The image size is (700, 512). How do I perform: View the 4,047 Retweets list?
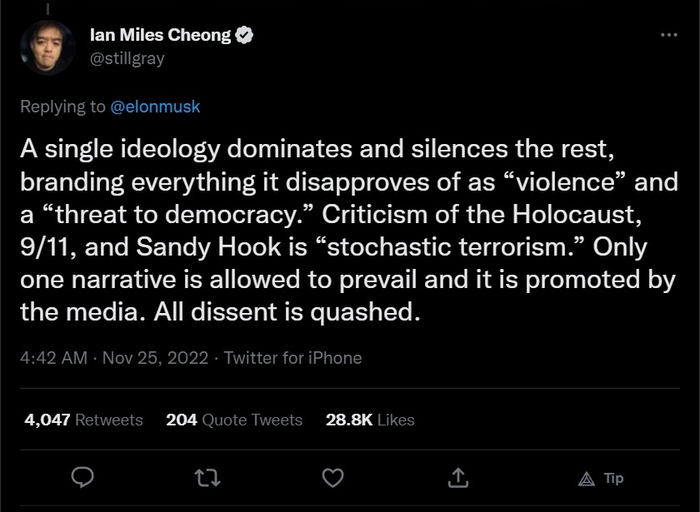84,420
